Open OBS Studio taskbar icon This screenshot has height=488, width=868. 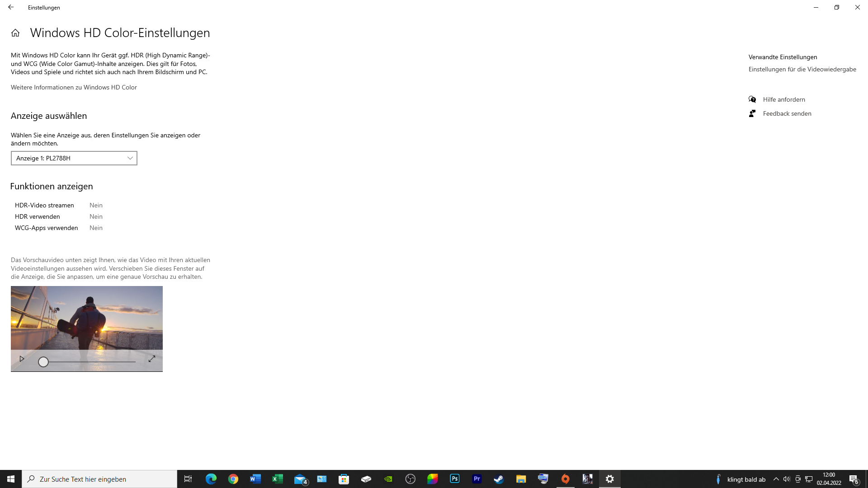pyautogui.click(x=410, y=479)
